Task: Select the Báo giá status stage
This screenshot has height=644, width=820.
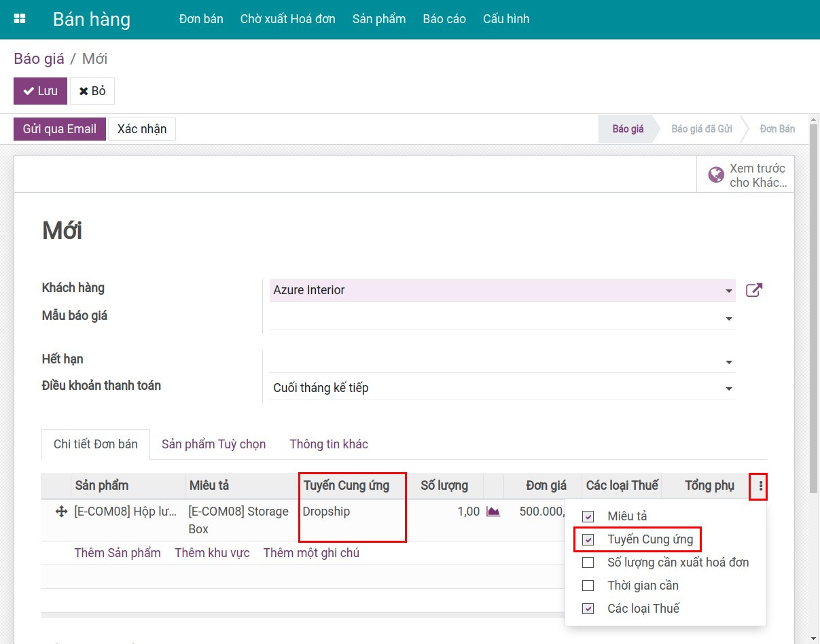Action: tap(628, 129)
